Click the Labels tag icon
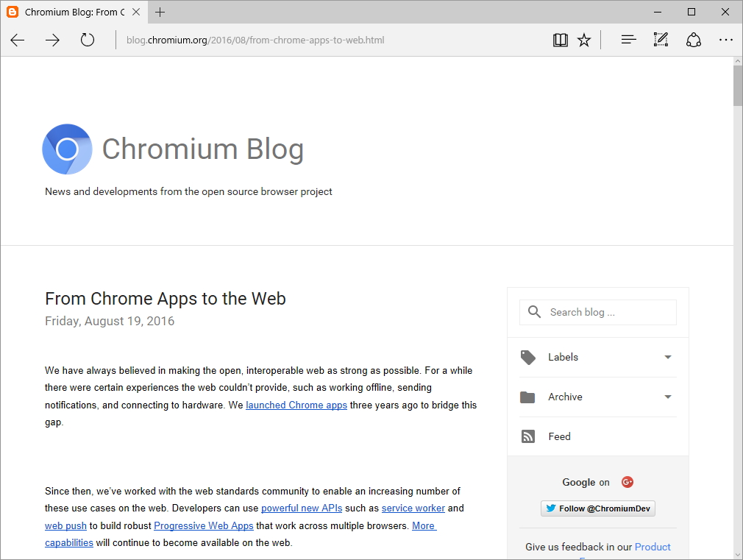The width and height of the screenshot is (743, 560). click(x=527, y=357)
